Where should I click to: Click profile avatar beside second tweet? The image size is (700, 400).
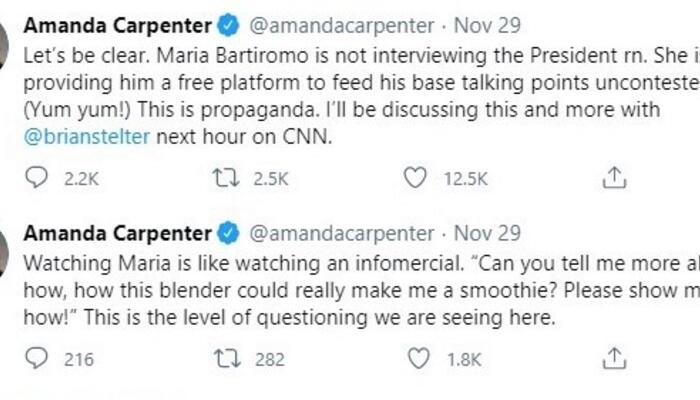4,248
